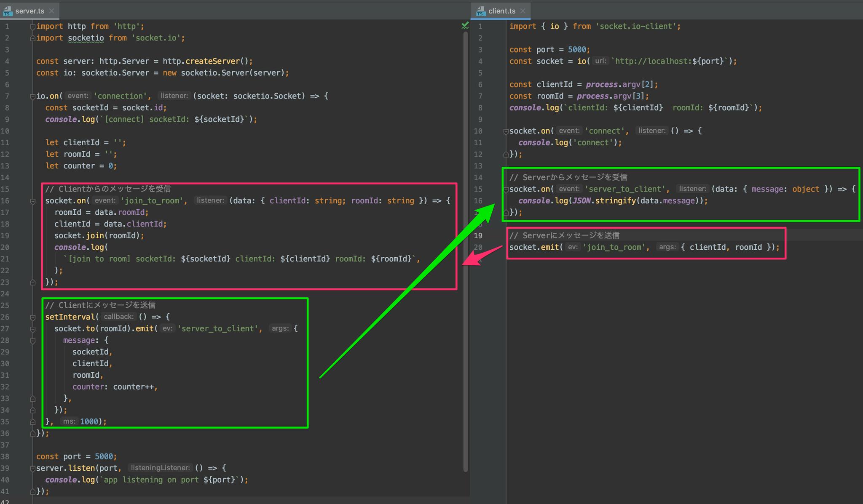Click the fold end marker at server.ts line 33
Screen dimensions: 863x504
click(x=32, y=399)
